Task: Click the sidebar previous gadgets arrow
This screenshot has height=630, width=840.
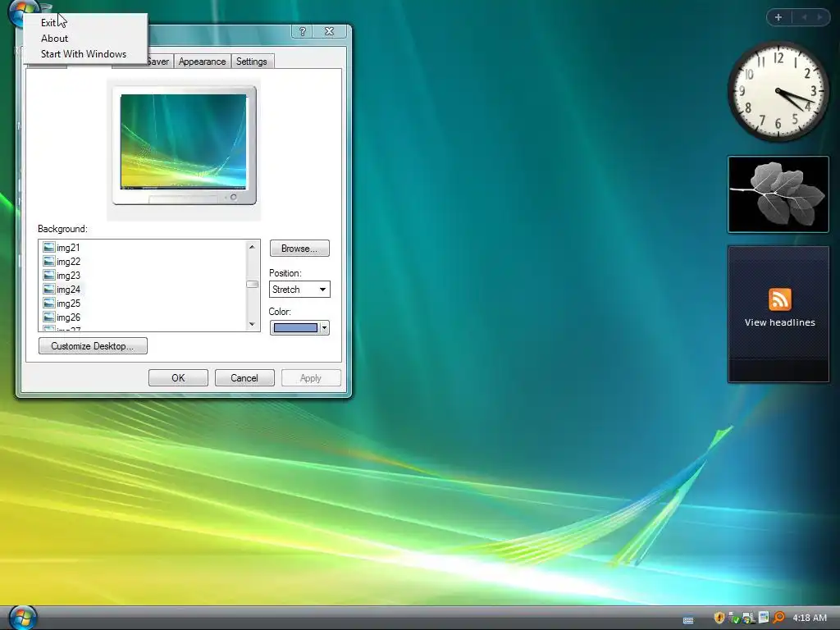Action: (804, 17)
